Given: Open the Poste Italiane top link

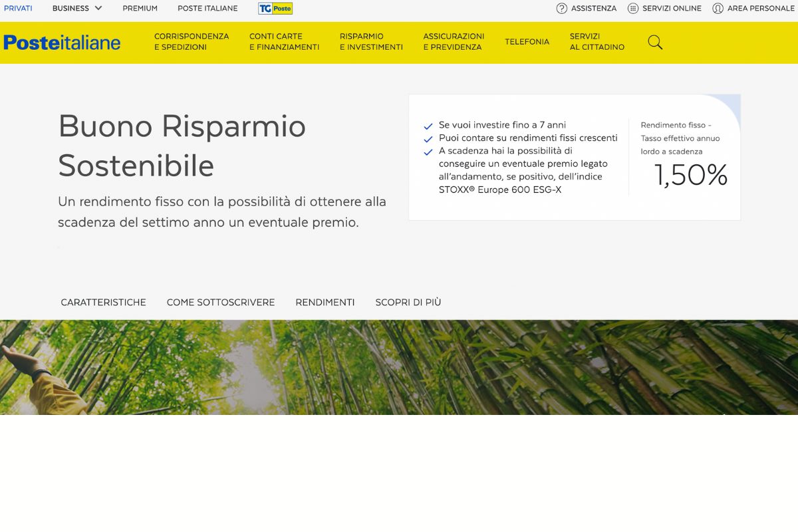Looking at the screenshot, I should tap(207, 9).
